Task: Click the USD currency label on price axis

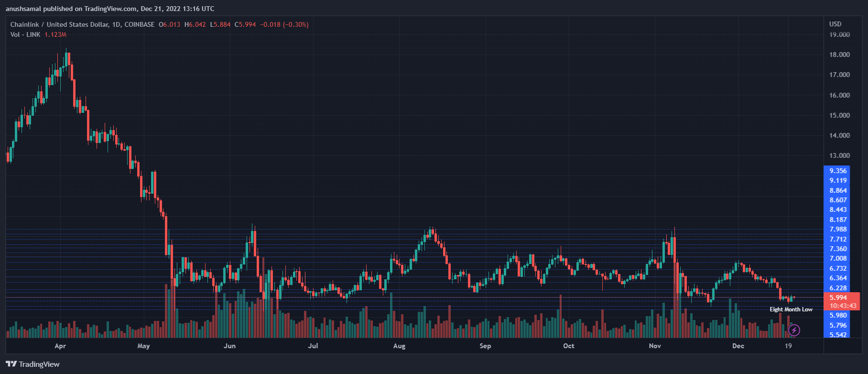Action: 835,24
